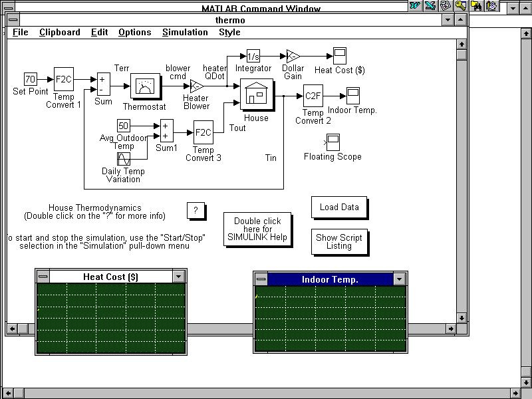Viewport: 532px width, 399px height.
Task: Click the "blower cmd" signal label
Action: pos(178,72)
